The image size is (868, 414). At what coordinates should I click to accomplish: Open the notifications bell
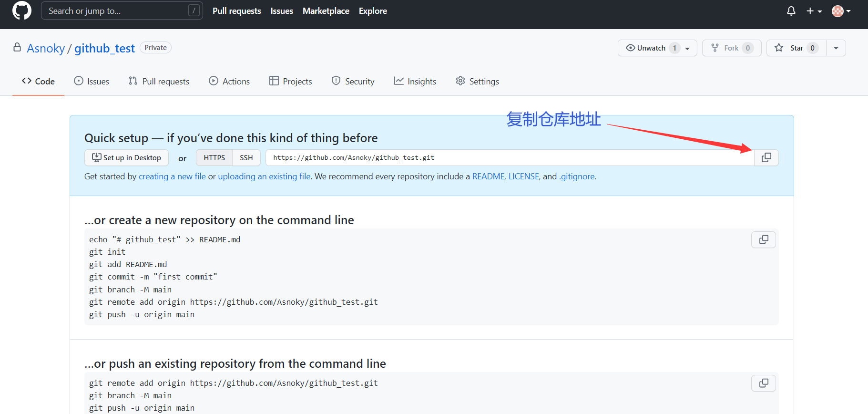click(x=791, y=10)
